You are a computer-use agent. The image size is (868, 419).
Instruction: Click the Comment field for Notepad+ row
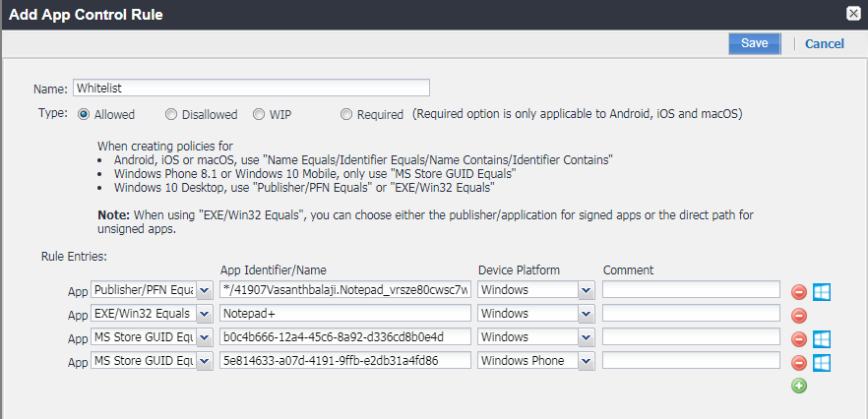tap(691, 314)
